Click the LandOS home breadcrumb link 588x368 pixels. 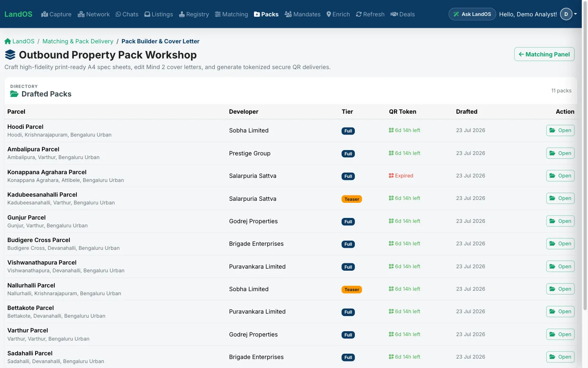pos(20,41)
